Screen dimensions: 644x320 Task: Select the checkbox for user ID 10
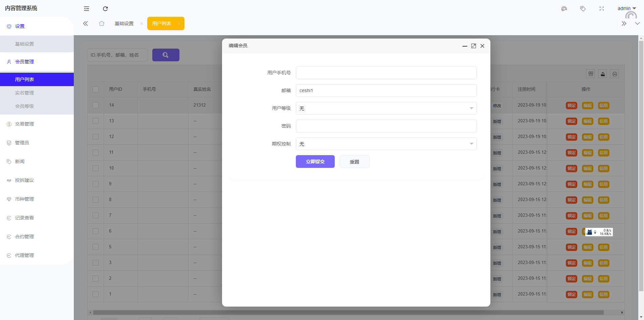coord(96,168)
